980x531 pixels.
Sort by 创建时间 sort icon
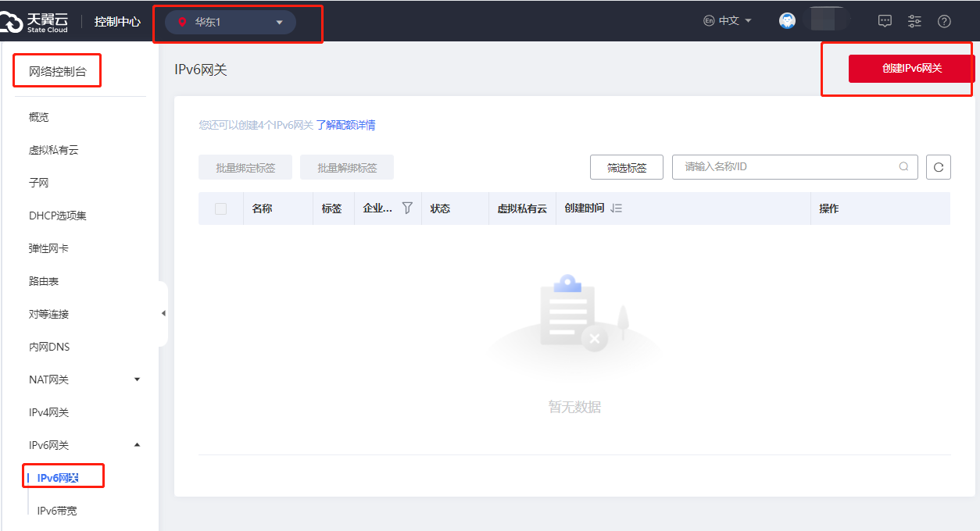click(617, 208)
